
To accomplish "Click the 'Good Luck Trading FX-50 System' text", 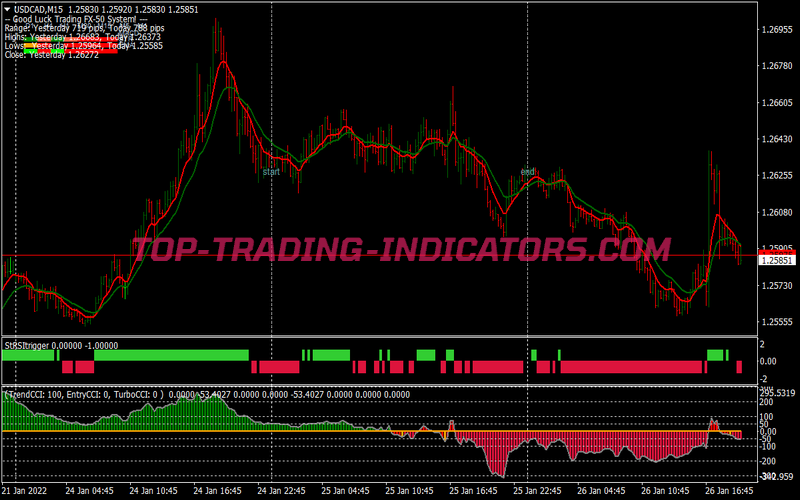I will [76, 19].
